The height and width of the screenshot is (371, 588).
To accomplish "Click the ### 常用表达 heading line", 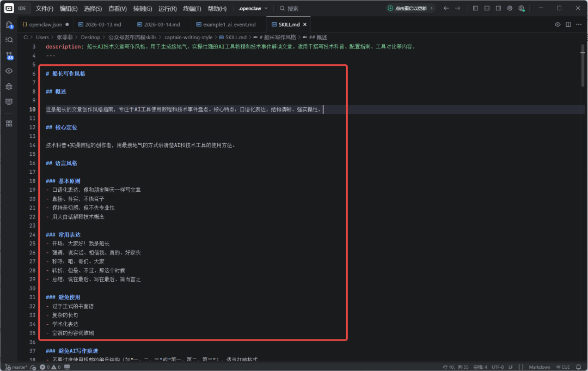I will point(63,234).
